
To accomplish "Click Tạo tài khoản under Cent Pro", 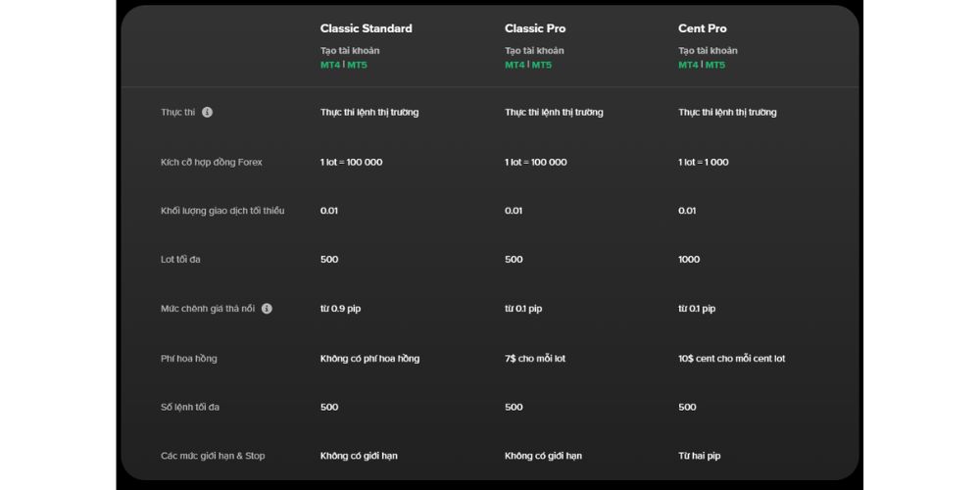I will 708,51.
